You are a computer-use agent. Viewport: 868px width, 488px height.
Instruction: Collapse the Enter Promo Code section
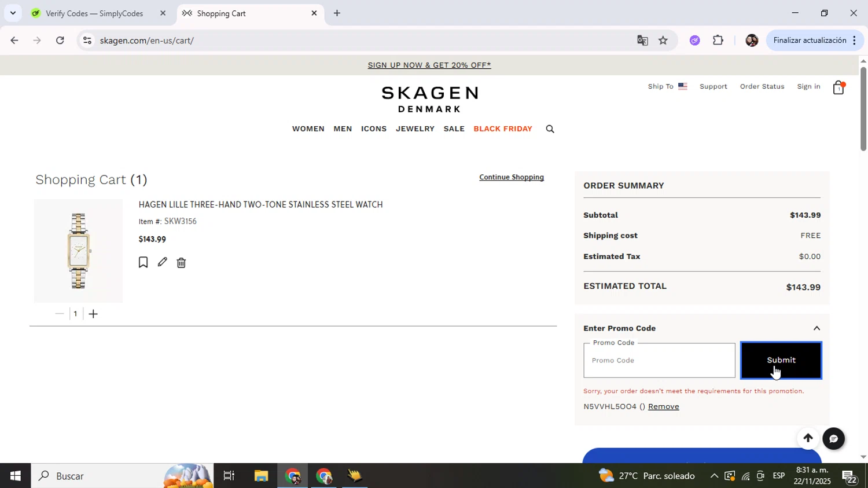[x=816, y=328]
